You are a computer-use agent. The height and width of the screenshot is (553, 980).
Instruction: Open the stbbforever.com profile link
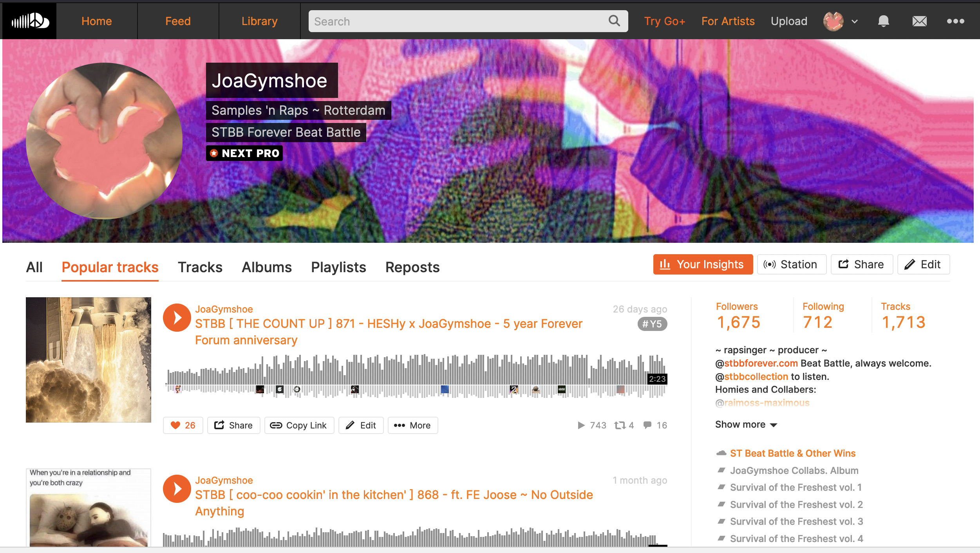point(761,363)
